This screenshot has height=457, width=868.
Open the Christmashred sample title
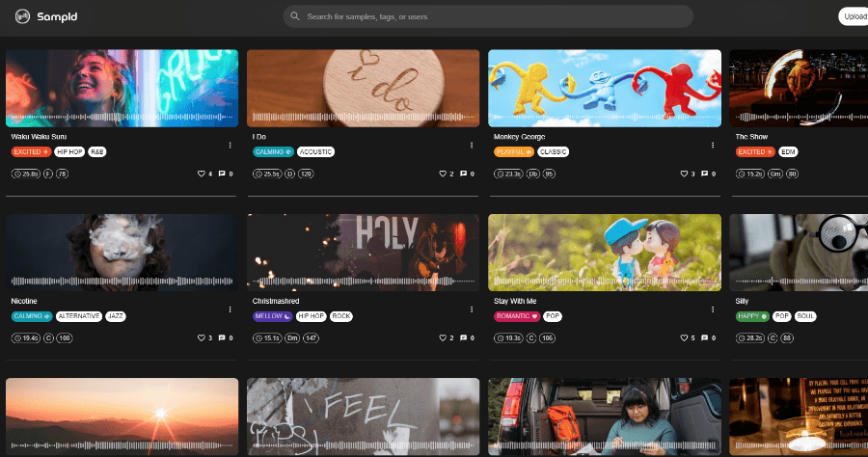pyautogui.click(x=276, y=301)
